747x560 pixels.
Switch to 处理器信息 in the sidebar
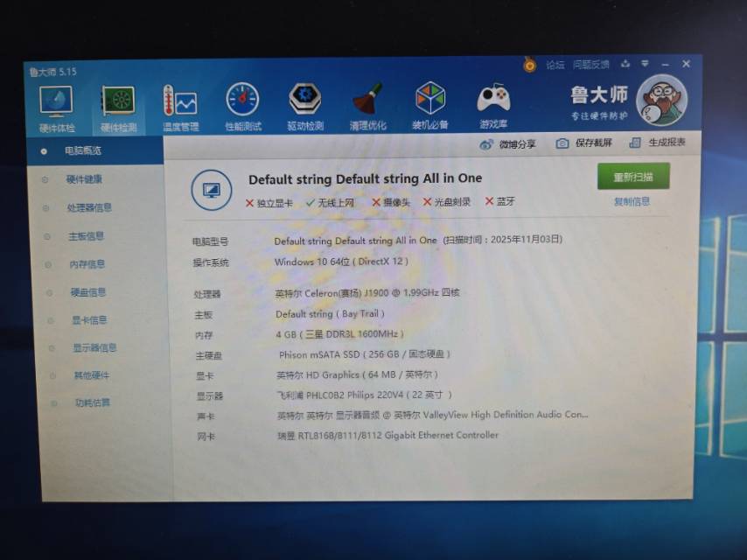pyautogui.click(x=89, y=208)
